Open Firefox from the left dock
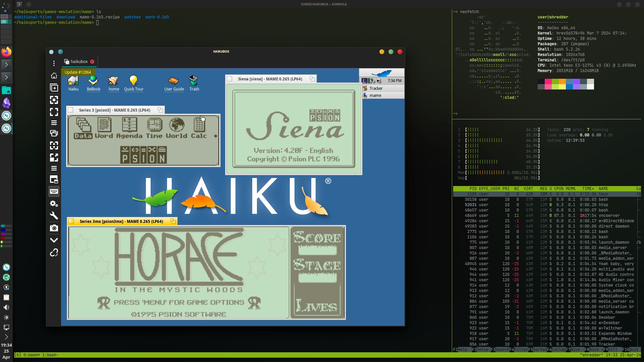Screen dimensions: 644x362 tap(6, 52)
